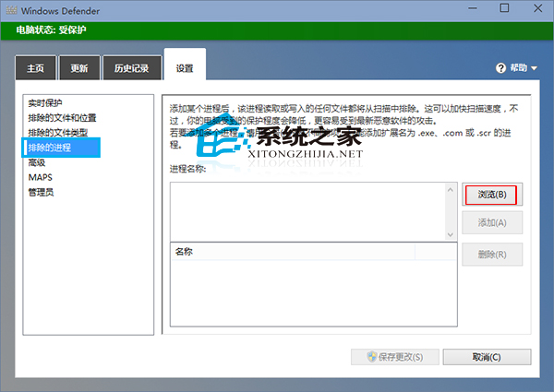Open the help question mark icon
This screenshot has width=554, height=392.
point(500,68)
